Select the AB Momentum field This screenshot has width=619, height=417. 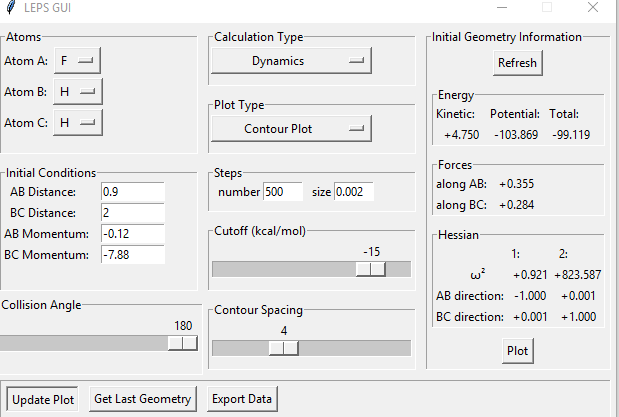tap(132, 234)
